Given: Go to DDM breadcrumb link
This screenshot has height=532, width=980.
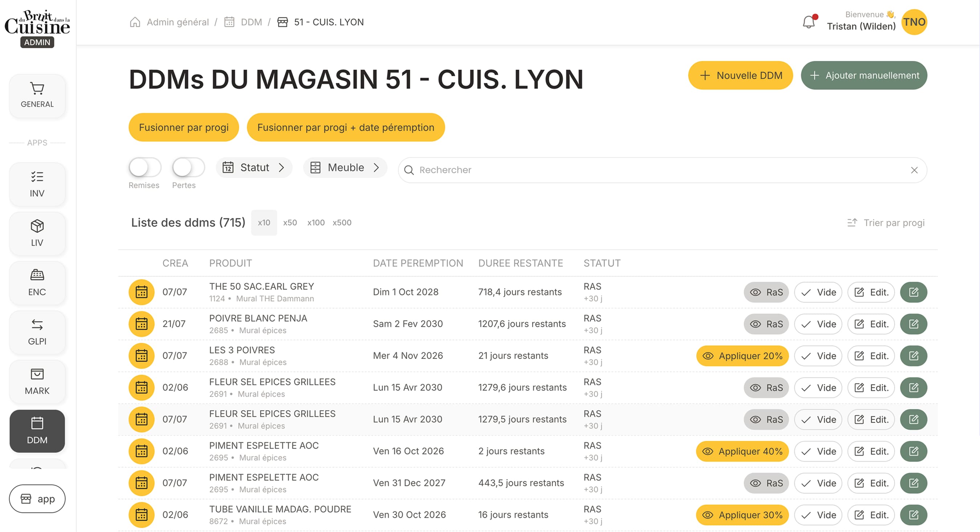Looking at the screenshot, I should [252, 22].
